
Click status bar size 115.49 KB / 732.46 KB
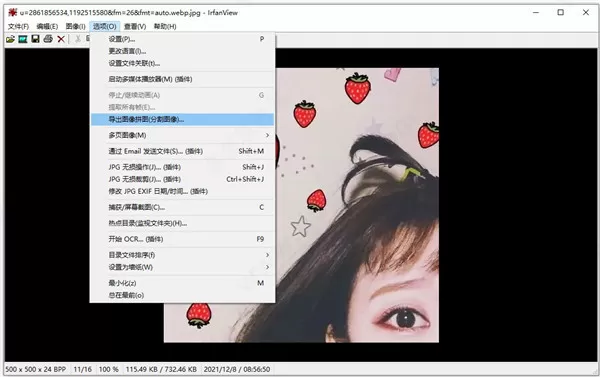tap(161, 369)
